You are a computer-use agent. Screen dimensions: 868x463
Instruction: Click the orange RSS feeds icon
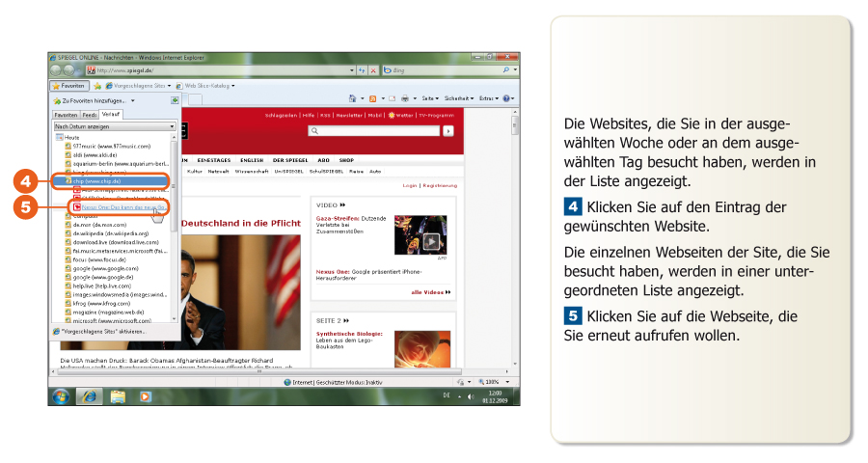(x=372, y=98)
